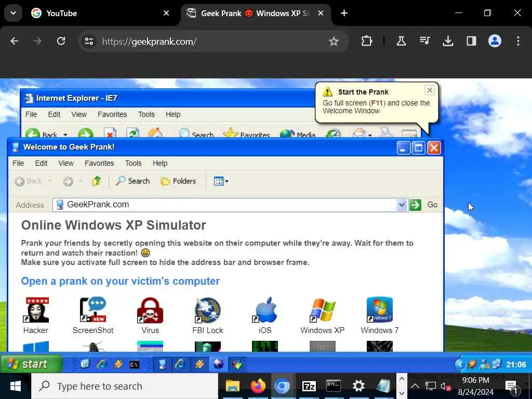Click the rightmost colorful XP taskbar button
This screenshot has height=399, width=532.
[x=237, y=364]
